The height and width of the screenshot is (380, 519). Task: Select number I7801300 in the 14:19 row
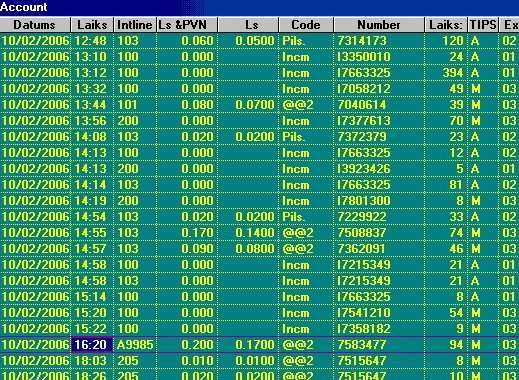(363, 201)
